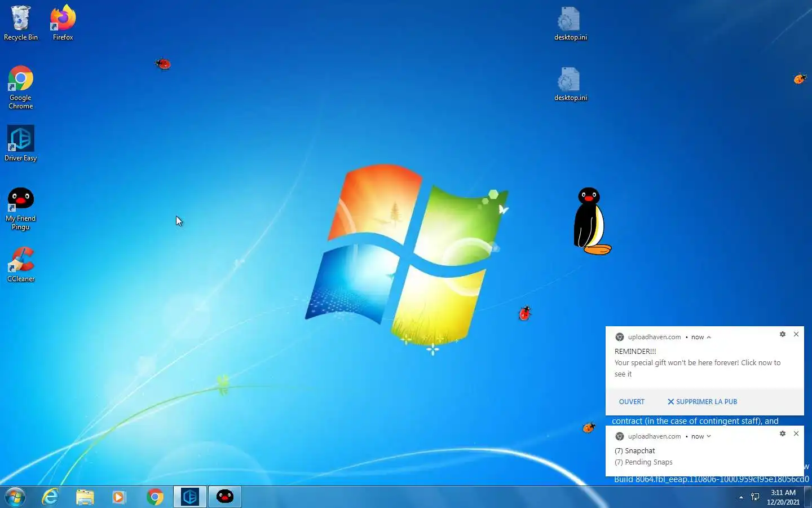Launch Internet Explorer from the taskbar

tap(50, 497)
